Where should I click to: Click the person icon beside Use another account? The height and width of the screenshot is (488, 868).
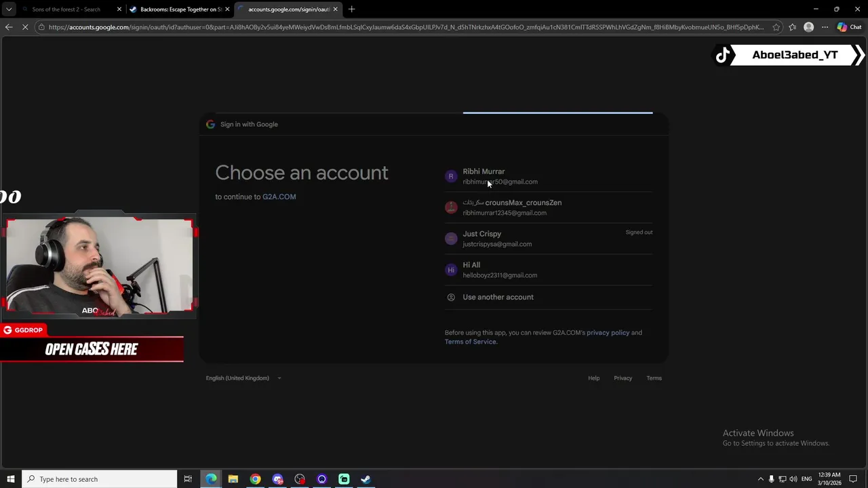click(451, 297)
